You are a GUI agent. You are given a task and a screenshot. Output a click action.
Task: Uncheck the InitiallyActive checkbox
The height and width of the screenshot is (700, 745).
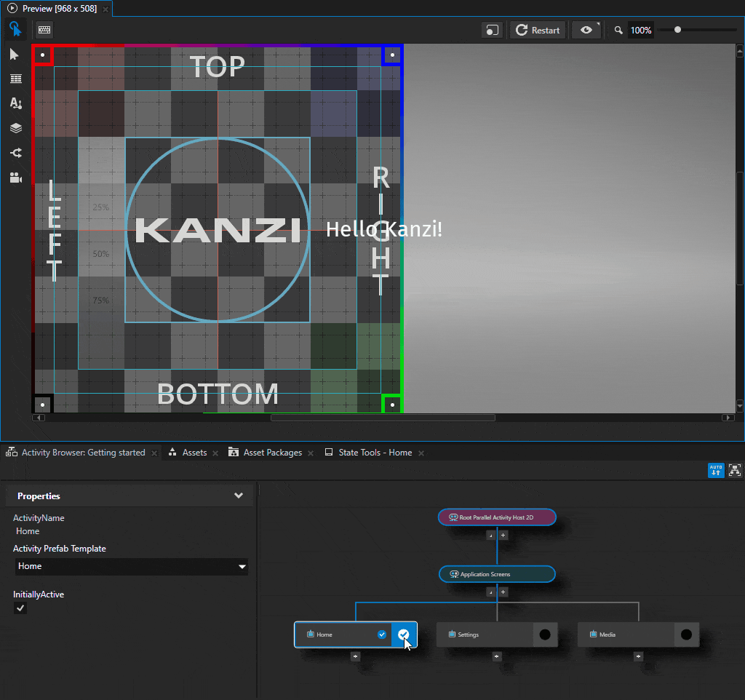(20, 608)
